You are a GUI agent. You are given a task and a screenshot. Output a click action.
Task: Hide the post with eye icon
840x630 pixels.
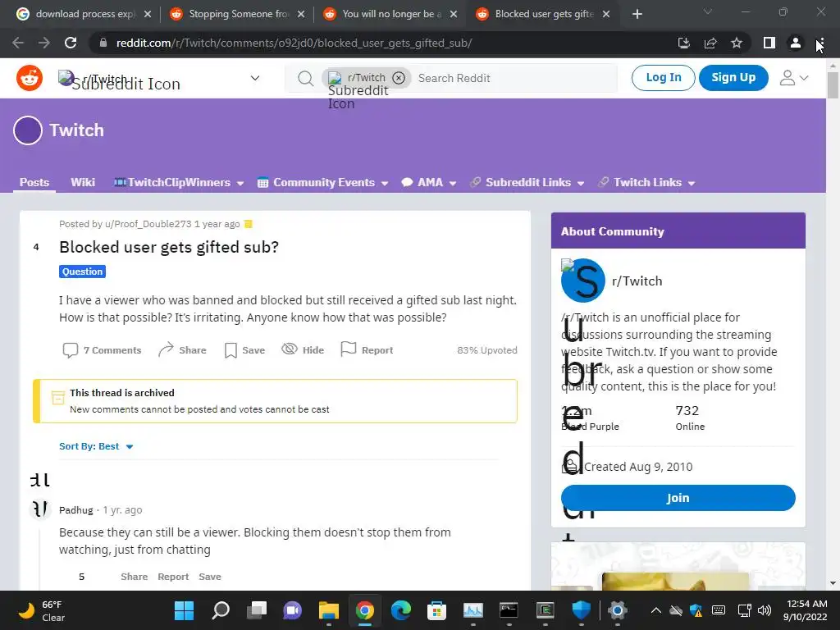[x=303, y=349]
